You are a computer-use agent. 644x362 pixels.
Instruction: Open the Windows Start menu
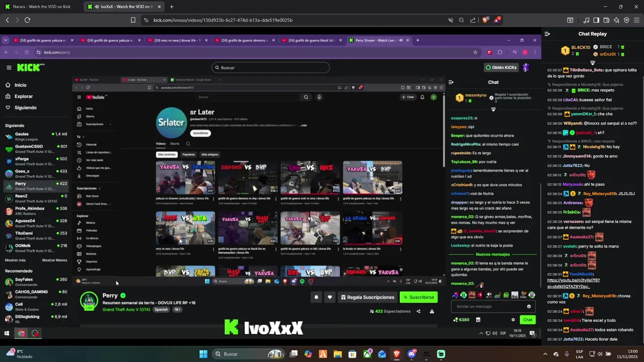coord(203,354)
